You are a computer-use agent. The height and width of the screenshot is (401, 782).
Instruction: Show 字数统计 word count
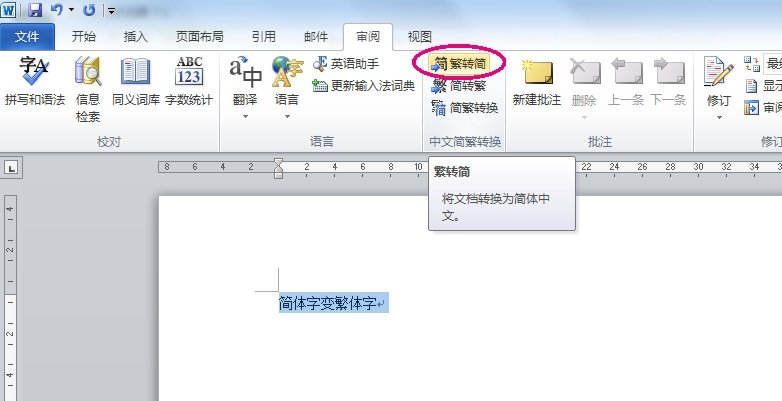[189, 81]
